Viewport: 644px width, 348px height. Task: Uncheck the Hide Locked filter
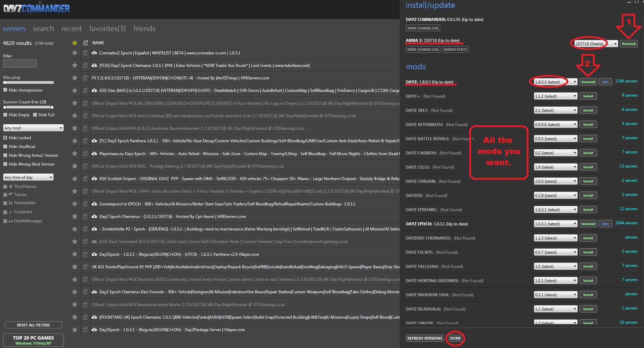5,138
